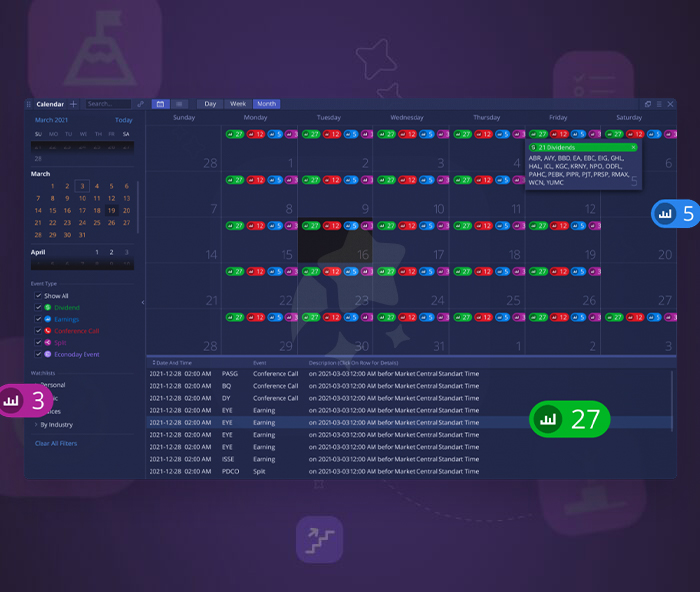Collapse the left sidebar with the arrow
The width and height of the screenshot is (700, 592).
pos(142,302)
